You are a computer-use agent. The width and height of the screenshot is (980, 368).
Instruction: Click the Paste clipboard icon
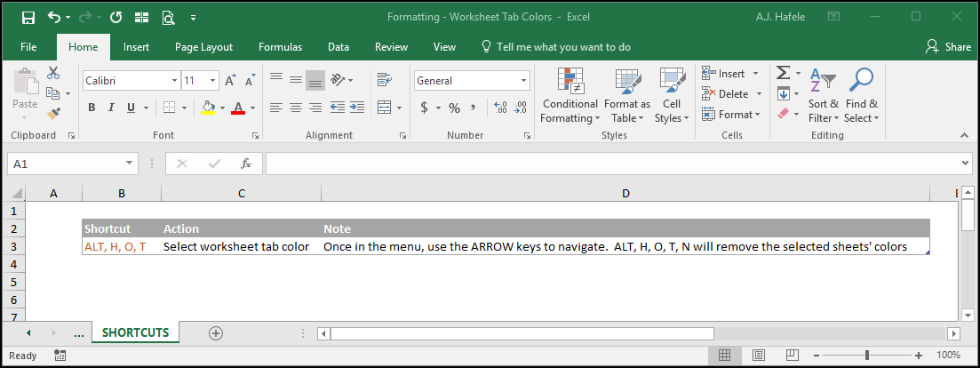(x=26, y=81)
